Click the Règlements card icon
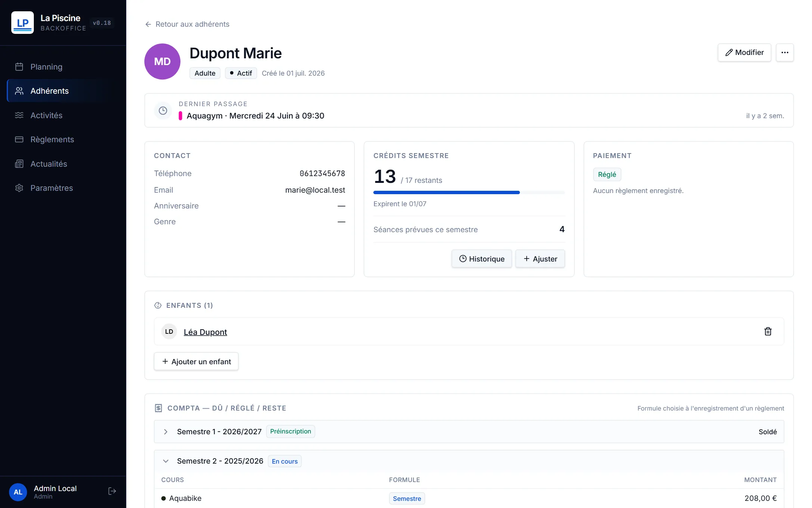The height and width of the screenshot is (508, 812). tap(19, 139)
